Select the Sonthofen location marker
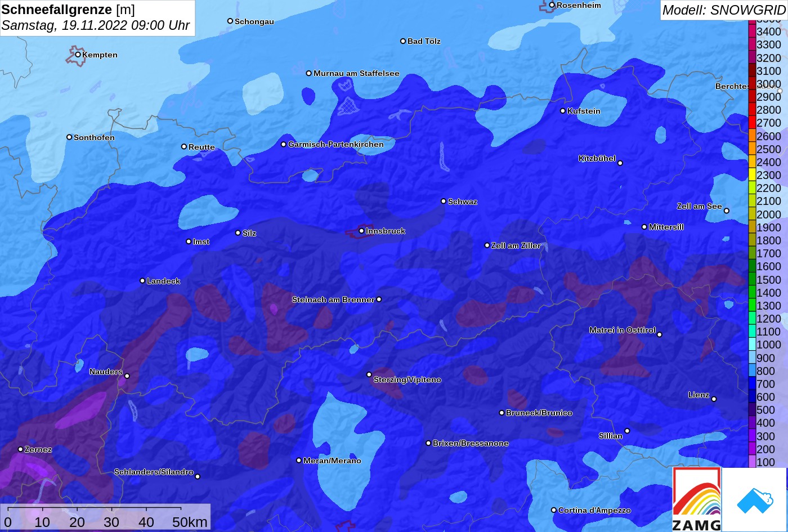 tap(69, 137)
